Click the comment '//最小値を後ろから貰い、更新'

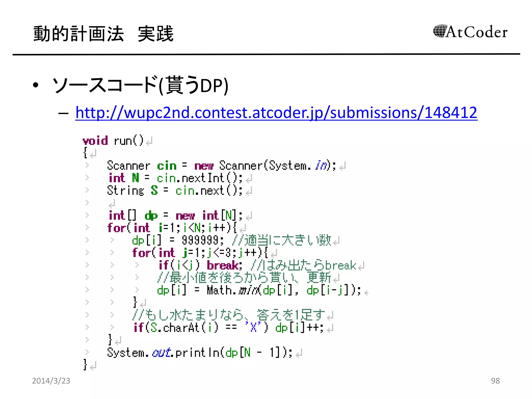[x=244, y=277]
